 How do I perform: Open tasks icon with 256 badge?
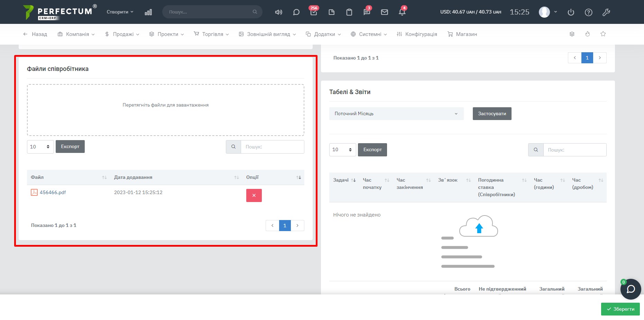(x=314, y=12)
